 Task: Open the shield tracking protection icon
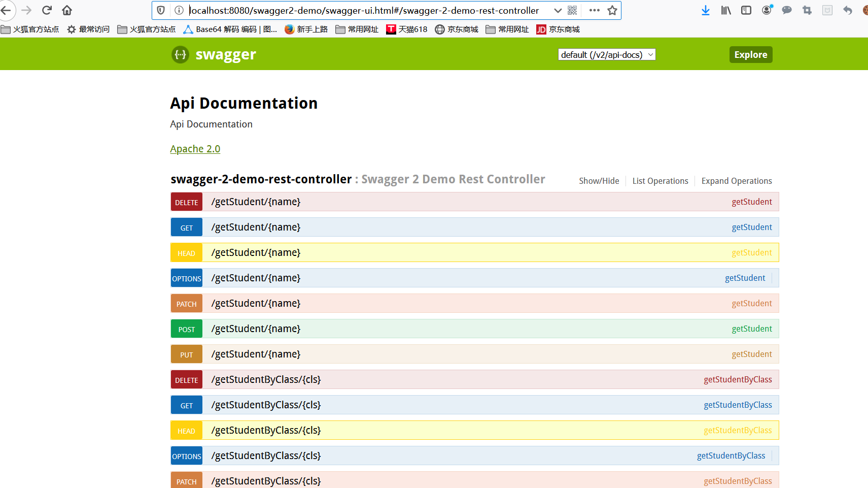[161, 10]
